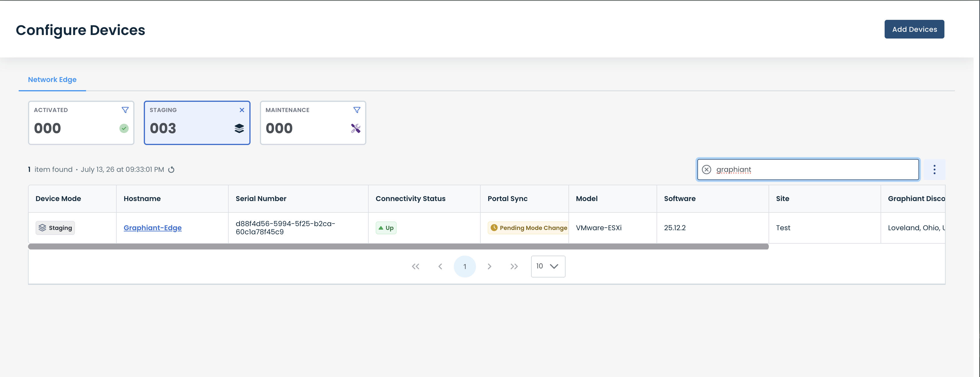
Task: Click the Staging device mode badge
Action: click(x=55, y=228)
